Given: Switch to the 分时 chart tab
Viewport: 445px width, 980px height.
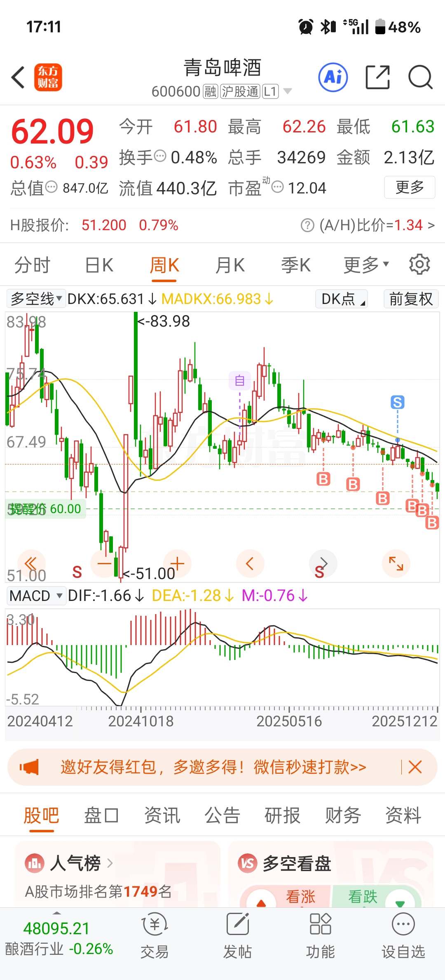Looking at the screenshot, I should point(32,265).
